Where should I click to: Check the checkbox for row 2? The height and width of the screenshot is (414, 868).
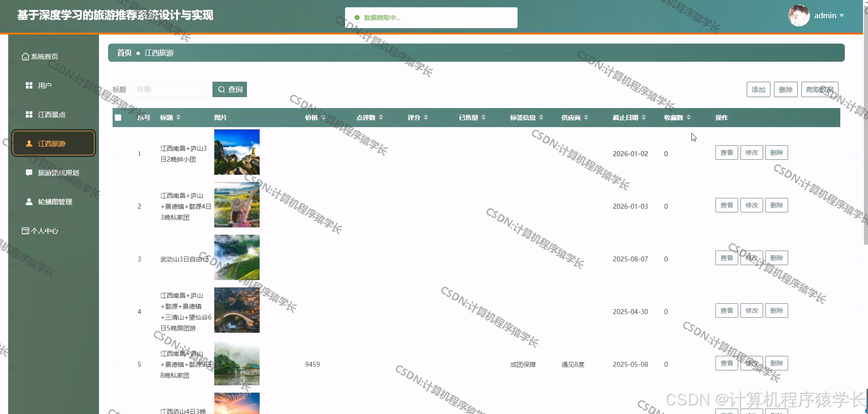pyautogui.click(x=118, y=207)
